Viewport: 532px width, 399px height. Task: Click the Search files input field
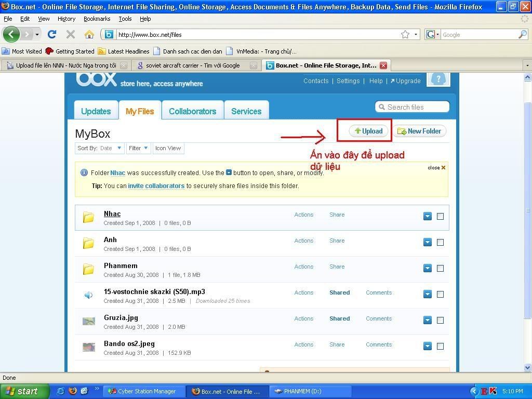click(416, 107)
